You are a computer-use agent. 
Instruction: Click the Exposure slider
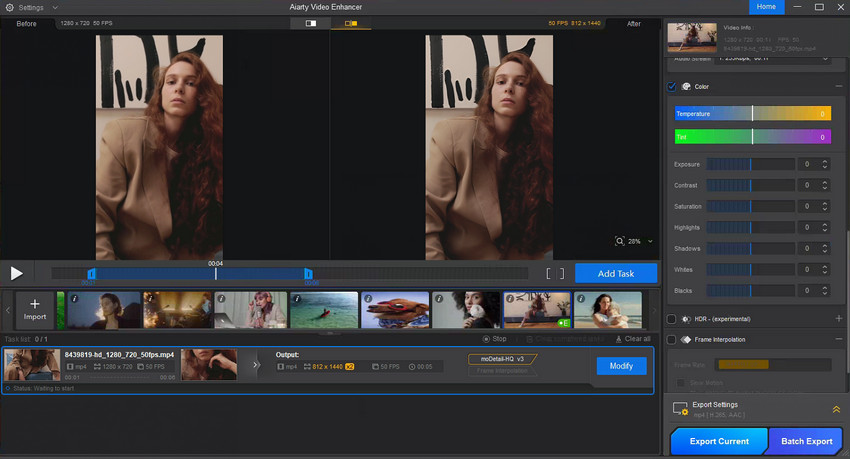click(x=750, y=164)
